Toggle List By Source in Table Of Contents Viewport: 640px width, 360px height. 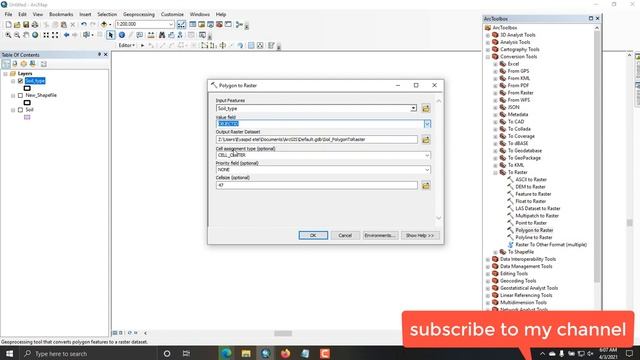pos(15,64)
